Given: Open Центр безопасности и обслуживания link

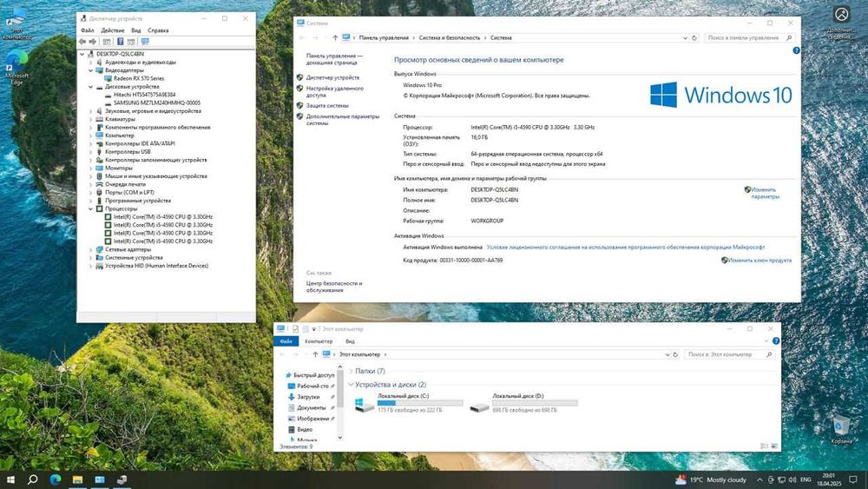Looking at the screenshot, I should [x=334, y=287].
